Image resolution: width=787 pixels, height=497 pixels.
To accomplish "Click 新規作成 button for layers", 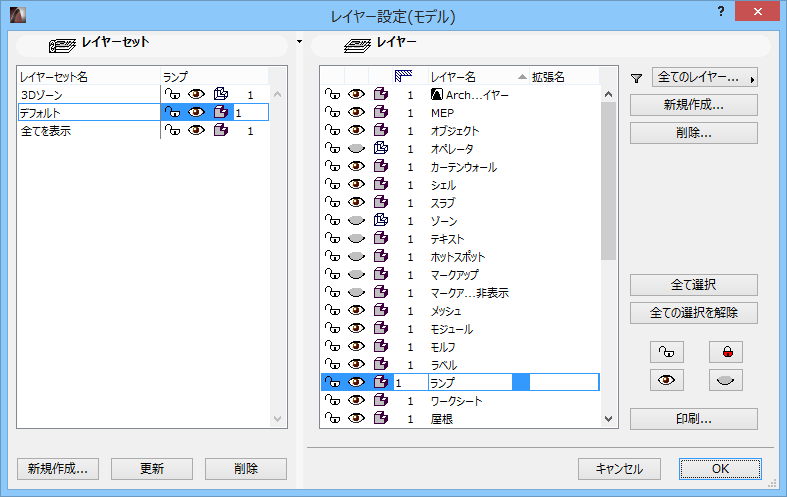I will click(694, 105).
